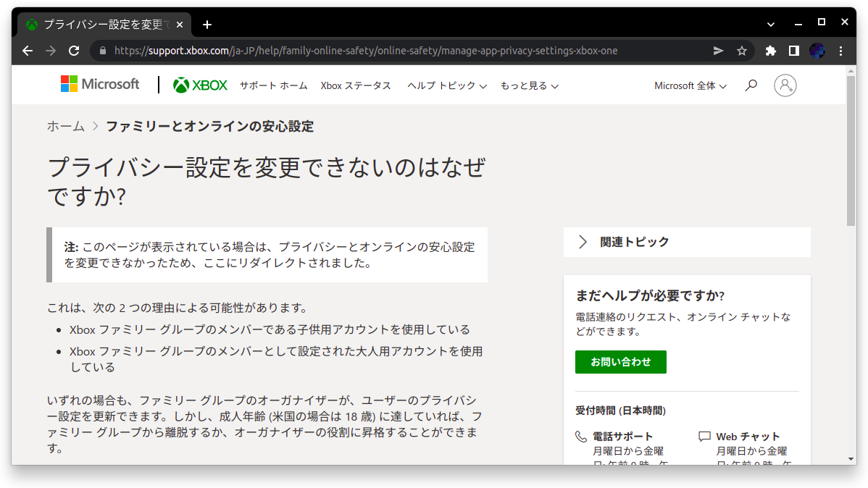Select the Xbox logo in the header
This screenshot has width=868, height=488.
200,85
